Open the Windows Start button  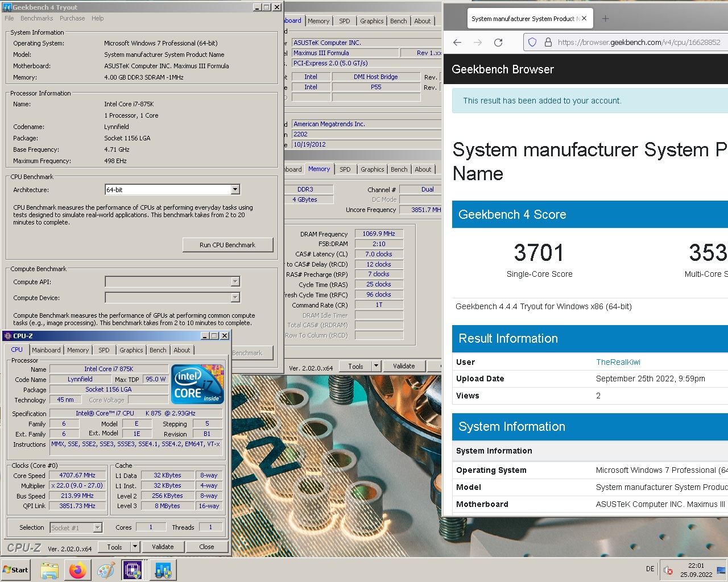16,569
